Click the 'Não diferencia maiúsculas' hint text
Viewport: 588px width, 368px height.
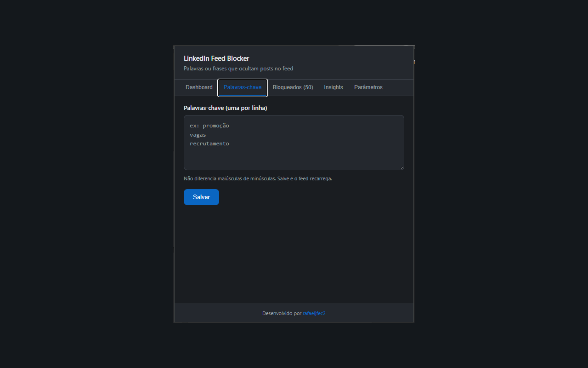coord(258,178)
